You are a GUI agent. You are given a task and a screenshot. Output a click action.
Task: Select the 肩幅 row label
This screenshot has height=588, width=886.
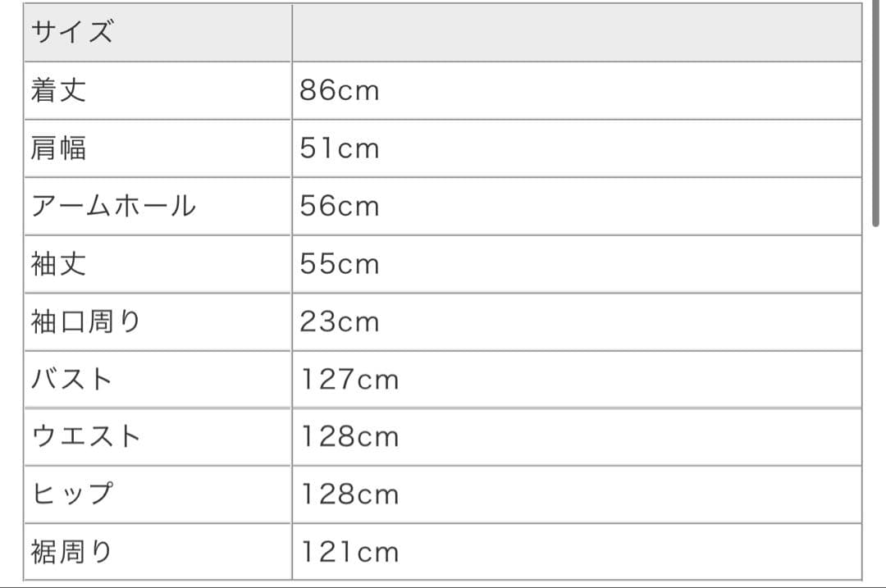pos(58,148)
